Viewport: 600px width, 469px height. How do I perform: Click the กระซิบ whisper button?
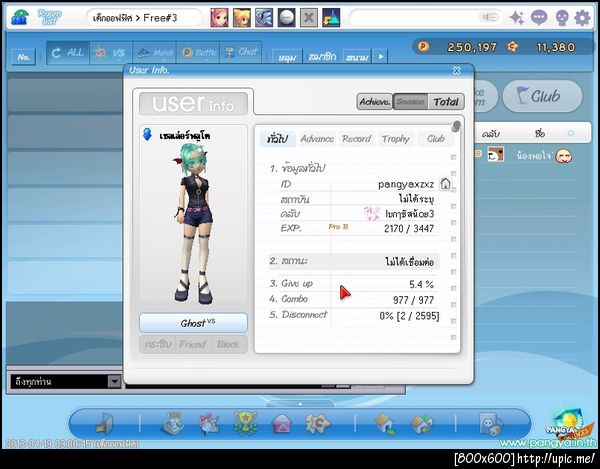(x=158, y=344)
